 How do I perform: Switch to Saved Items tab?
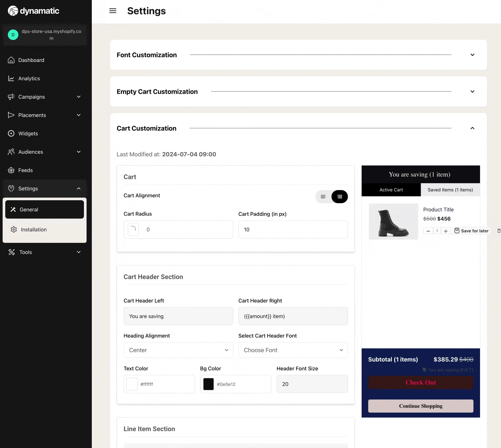[x=450, y=190]
